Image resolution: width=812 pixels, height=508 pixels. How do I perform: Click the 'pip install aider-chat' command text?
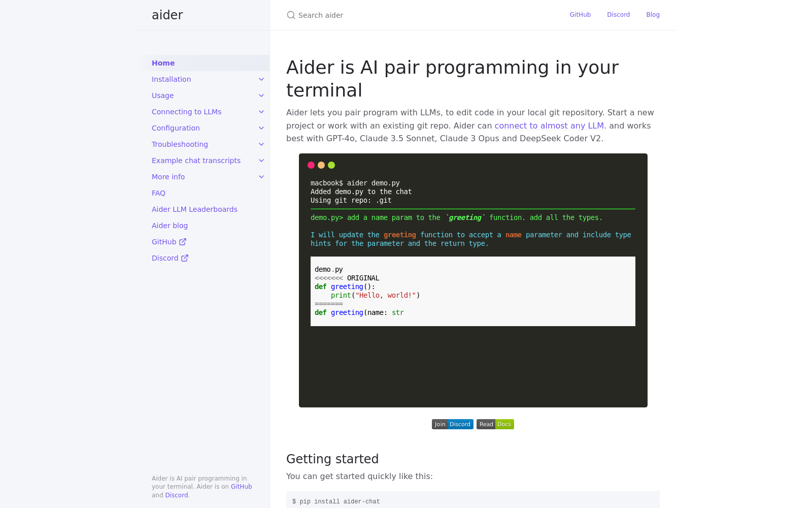pyautogui.click(x=340, y=502)
